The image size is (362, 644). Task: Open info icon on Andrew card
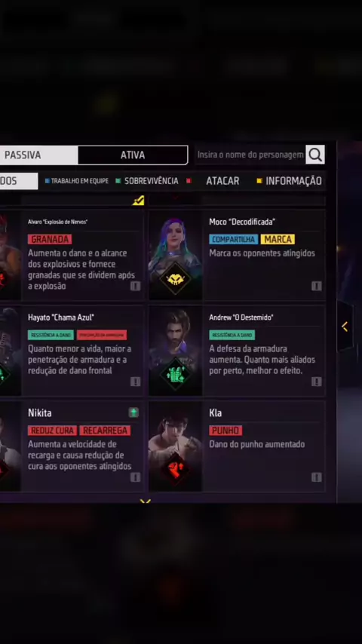click(317, 382)
